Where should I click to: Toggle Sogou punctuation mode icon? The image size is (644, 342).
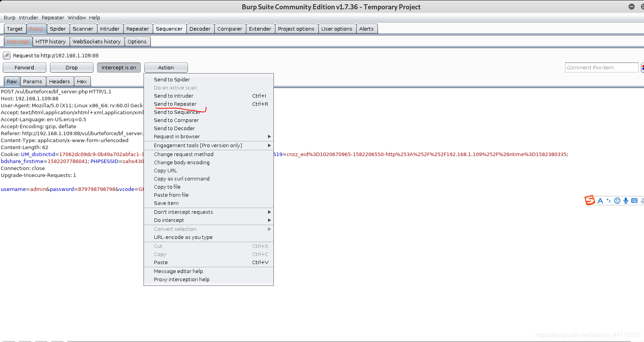[x=609, y=201]
